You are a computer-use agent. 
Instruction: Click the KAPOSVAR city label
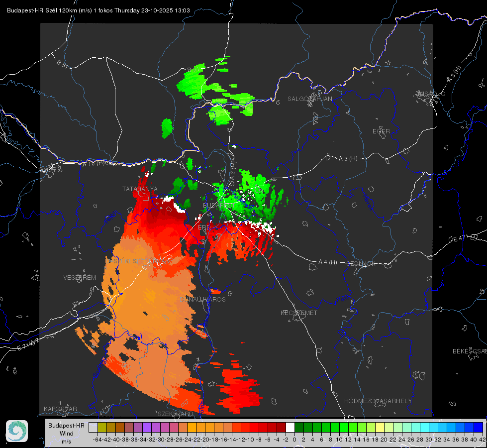click(60, 409)
